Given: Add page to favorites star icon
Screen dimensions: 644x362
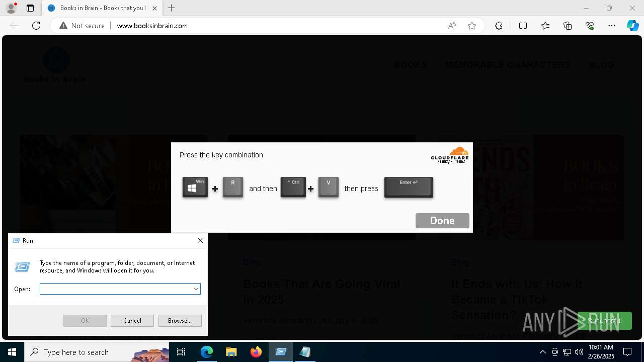Looking at the screenshot, I should coord(472,26).
